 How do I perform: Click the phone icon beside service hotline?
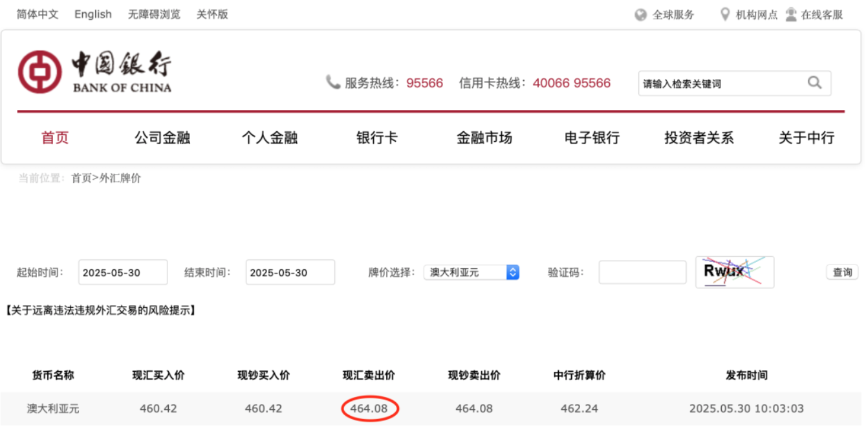tap(332, 82)
